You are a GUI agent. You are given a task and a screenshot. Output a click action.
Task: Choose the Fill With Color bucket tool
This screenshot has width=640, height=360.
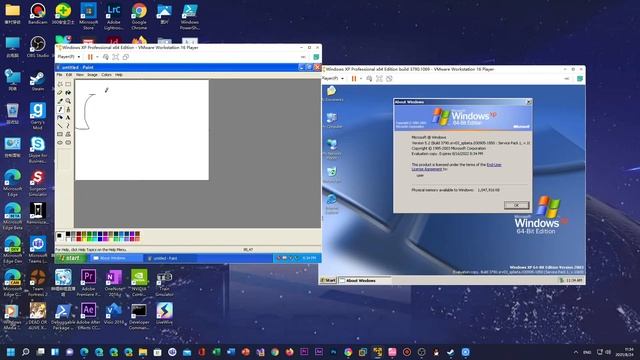68,93
